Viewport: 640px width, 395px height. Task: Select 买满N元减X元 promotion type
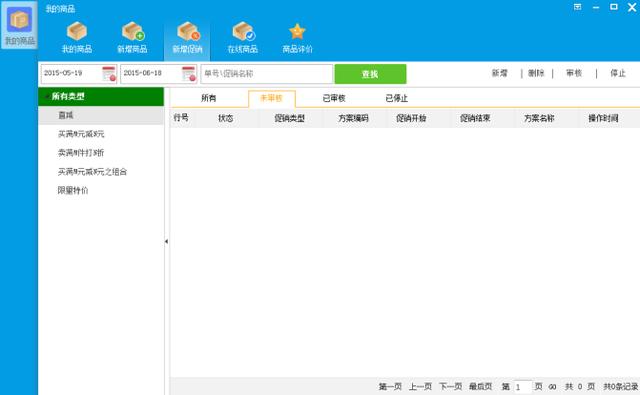point(81,134)
